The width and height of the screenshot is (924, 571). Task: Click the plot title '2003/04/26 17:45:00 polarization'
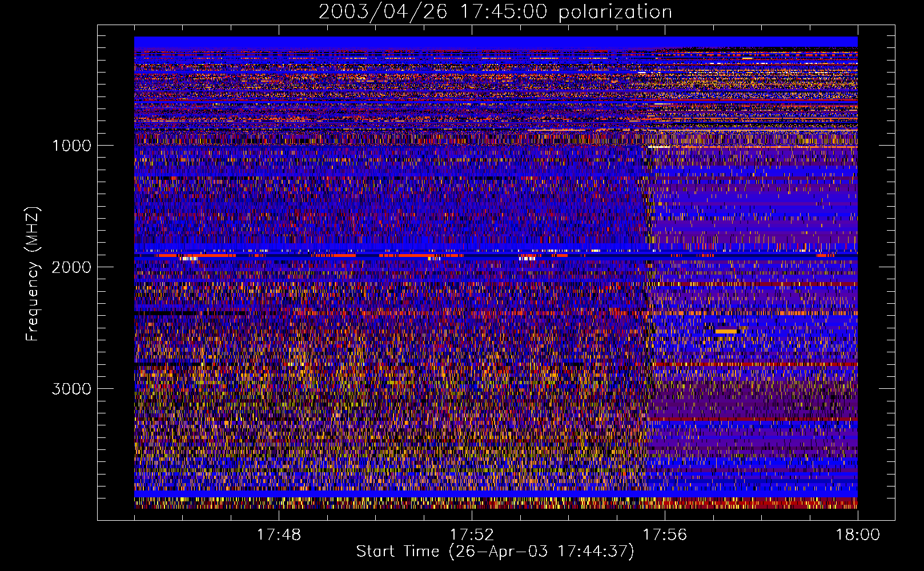[495, 11]
